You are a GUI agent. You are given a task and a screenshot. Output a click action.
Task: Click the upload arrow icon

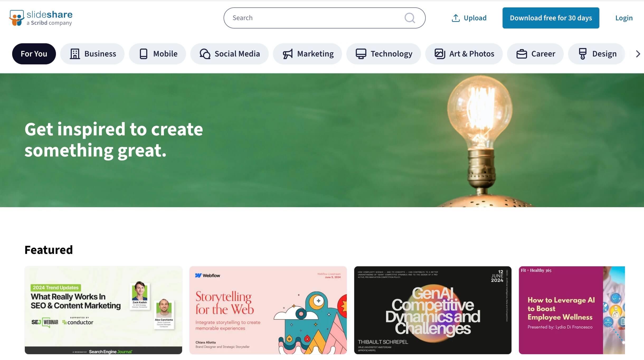456,18
